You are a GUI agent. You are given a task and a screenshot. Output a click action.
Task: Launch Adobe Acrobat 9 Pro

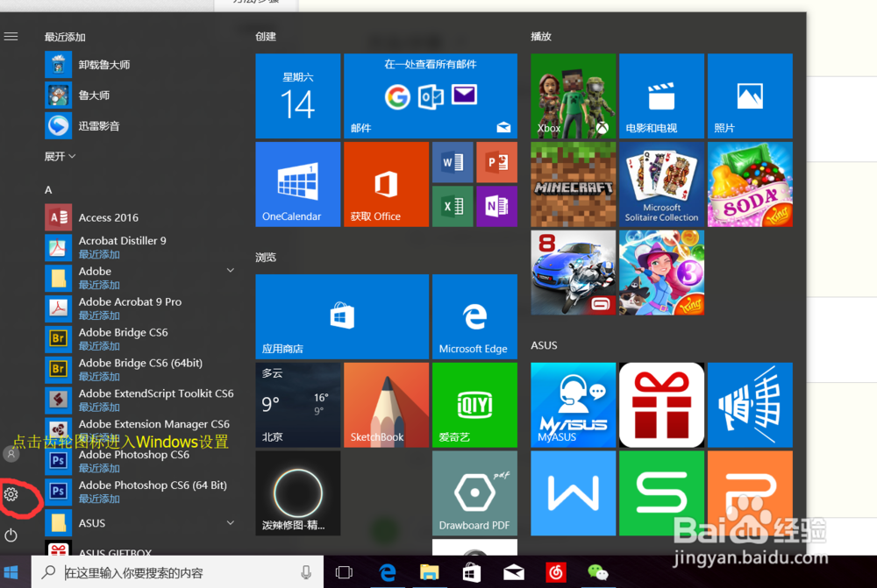[x=139, y=308]
